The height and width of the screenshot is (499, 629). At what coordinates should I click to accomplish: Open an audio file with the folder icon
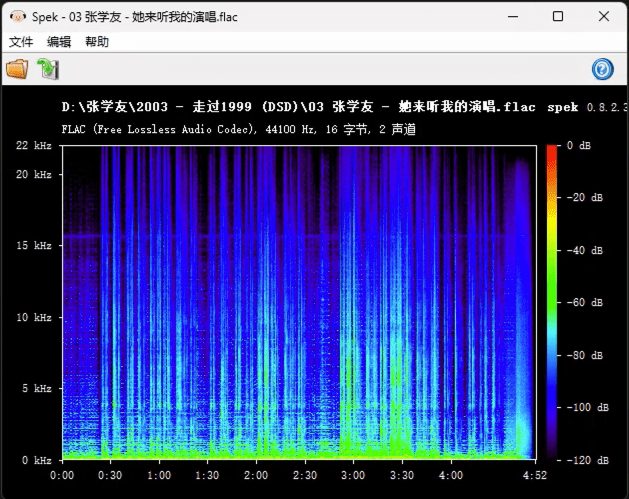point(17,69)
